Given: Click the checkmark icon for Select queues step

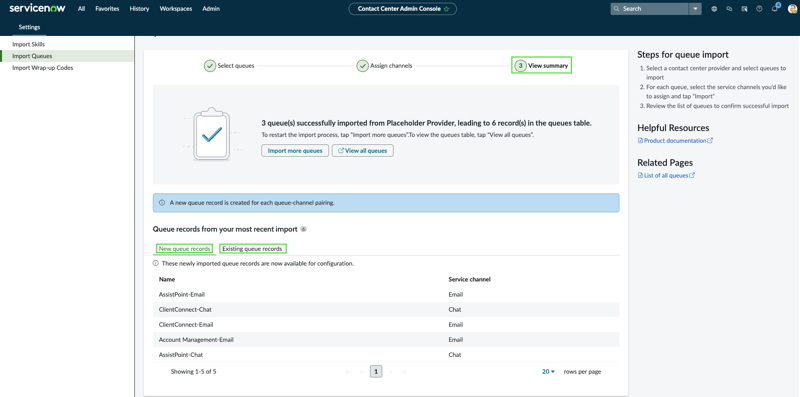Looking at the screenshot, I should pos(210,66).
